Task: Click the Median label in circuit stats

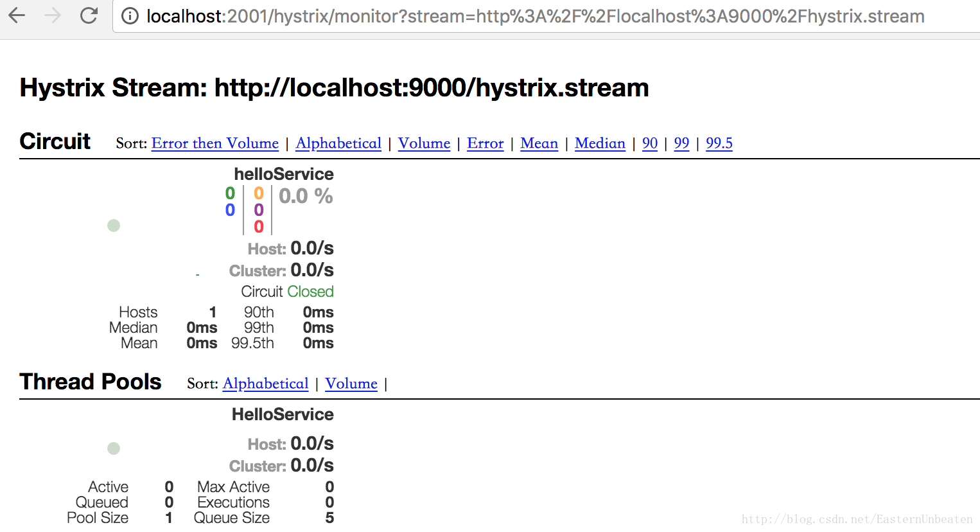Action: (x=133, y=328)
